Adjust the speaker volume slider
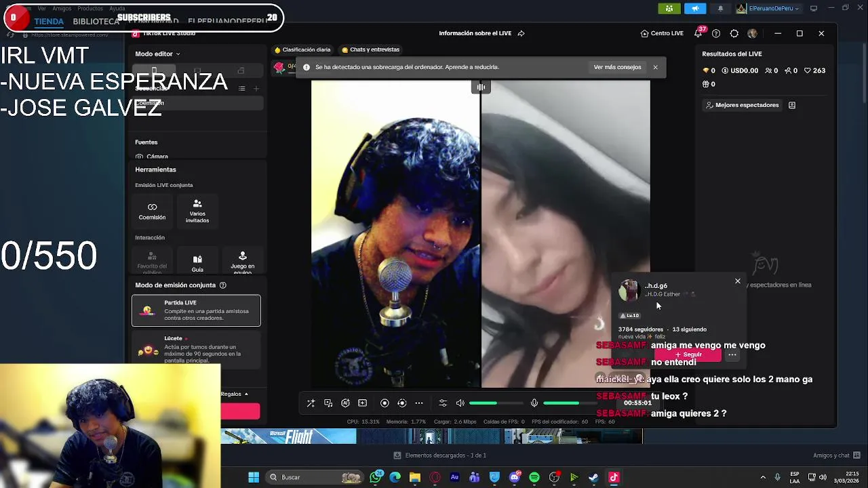 [x=496, y=403]
